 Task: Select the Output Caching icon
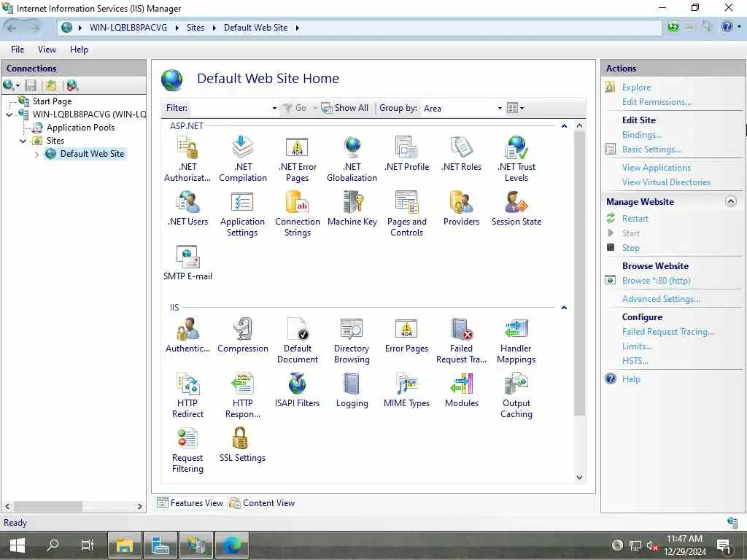point(516,395)
